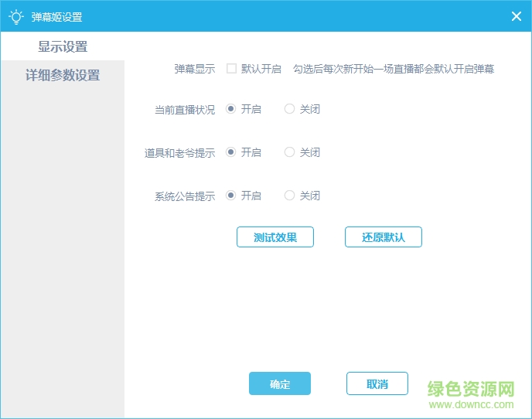Choose 关闭 for 道具和老爷提示
The height and width of the screenshot is (419, 532).
[x=290, y=152]
